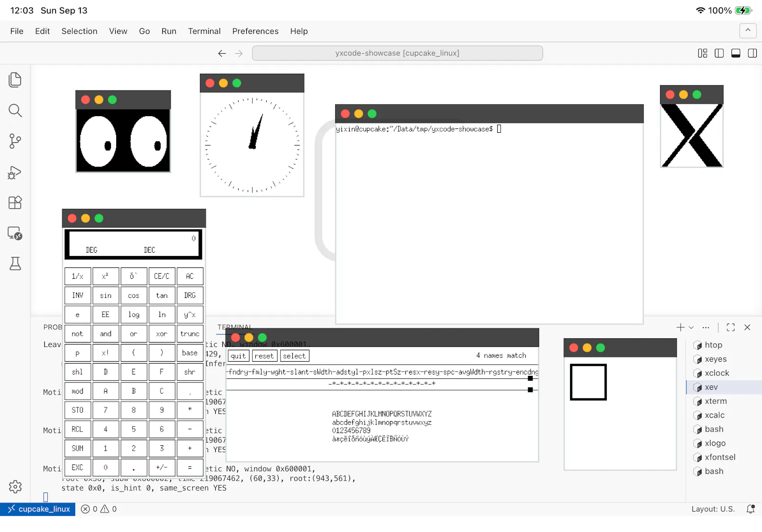The image size is (762, 532).
Task: Open the Customize Layout icon
Action: click(x=702, y=53)
